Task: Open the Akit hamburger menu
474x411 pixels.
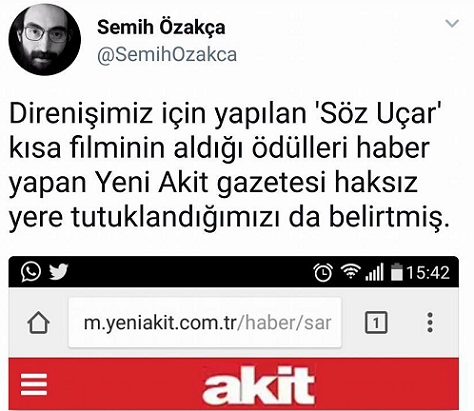Action: (34, 384)
